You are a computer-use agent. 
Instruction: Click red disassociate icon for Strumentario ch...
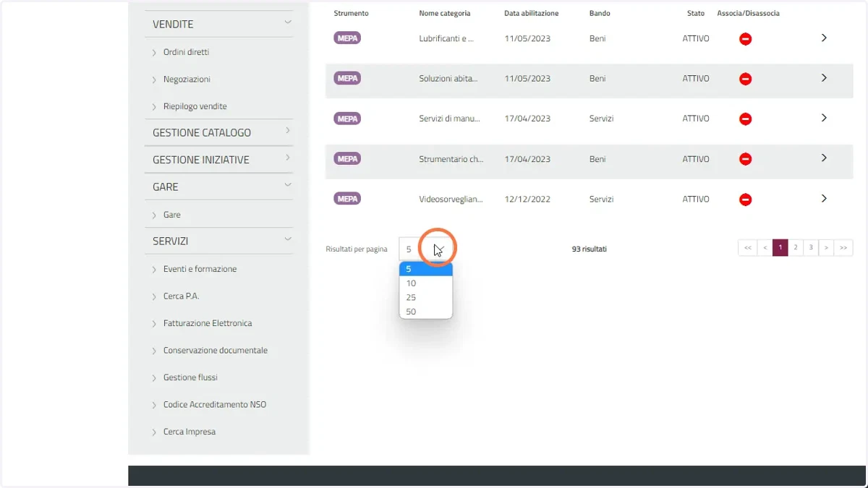point(745,159)
